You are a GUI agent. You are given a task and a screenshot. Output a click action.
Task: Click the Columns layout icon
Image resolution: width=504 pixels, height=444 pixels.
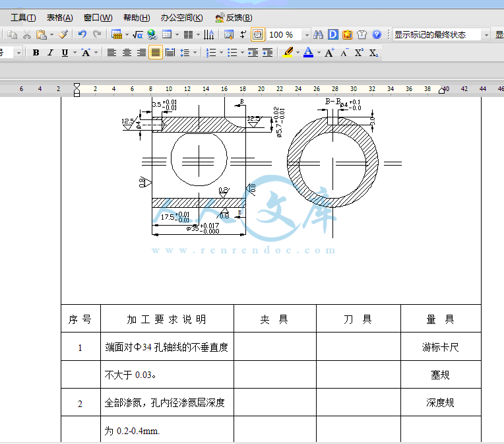pos(188,35)
